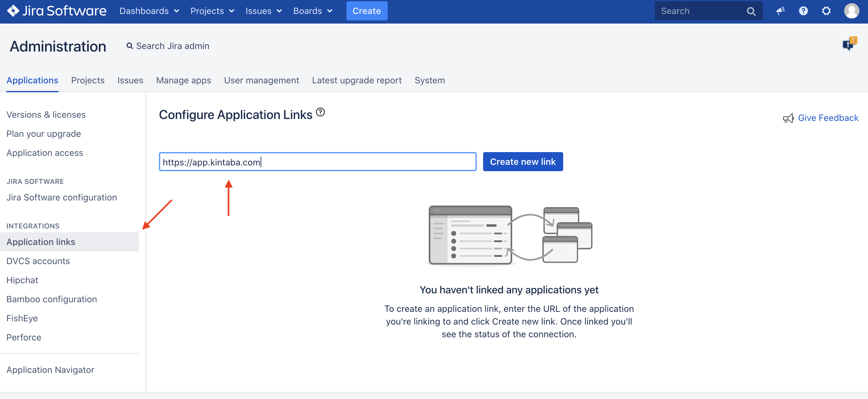868x399 pixels.
Task: Expand the Dashboards dropdown menu
Action: tap(149, 11)
